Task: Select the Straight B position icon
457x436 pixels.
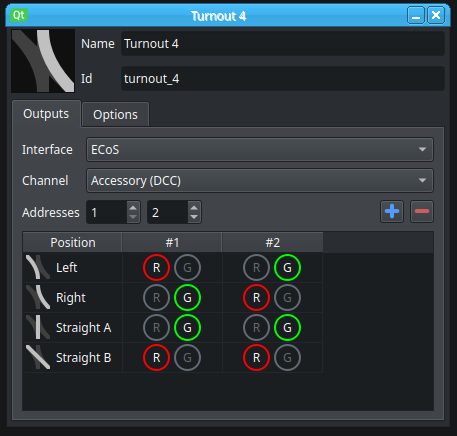Action: tap(38, 357)
